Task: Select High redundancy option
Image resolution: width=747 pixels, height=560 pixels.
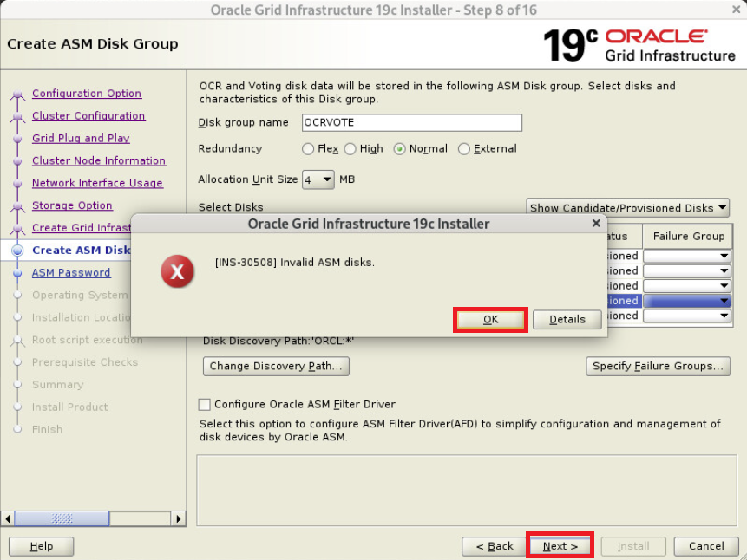Action: coord(351,149)
